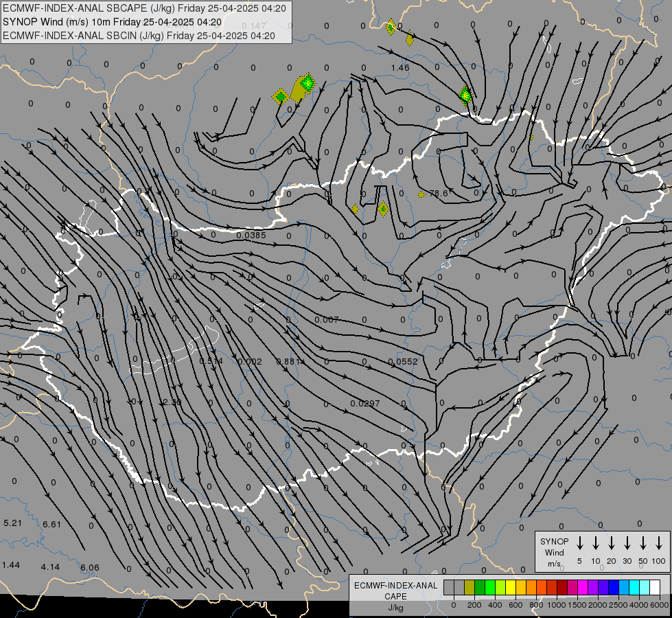Click the 400 tick label on CAPE legend
Viewport: 672px width, 618px height.
click(495, 605)
